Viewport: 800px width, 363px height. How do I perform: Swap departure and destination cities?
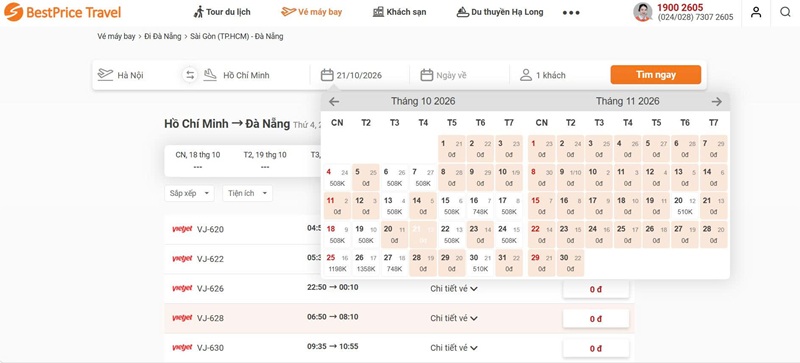coord(190,75)
